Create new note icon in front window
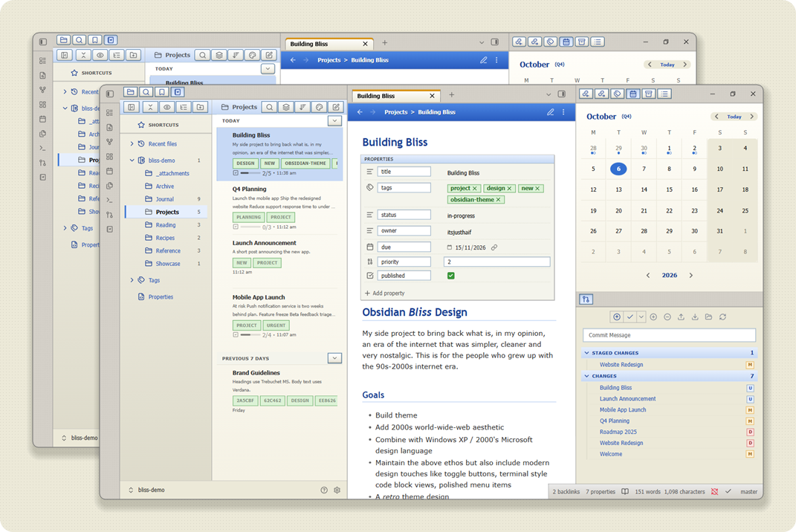 336,107
